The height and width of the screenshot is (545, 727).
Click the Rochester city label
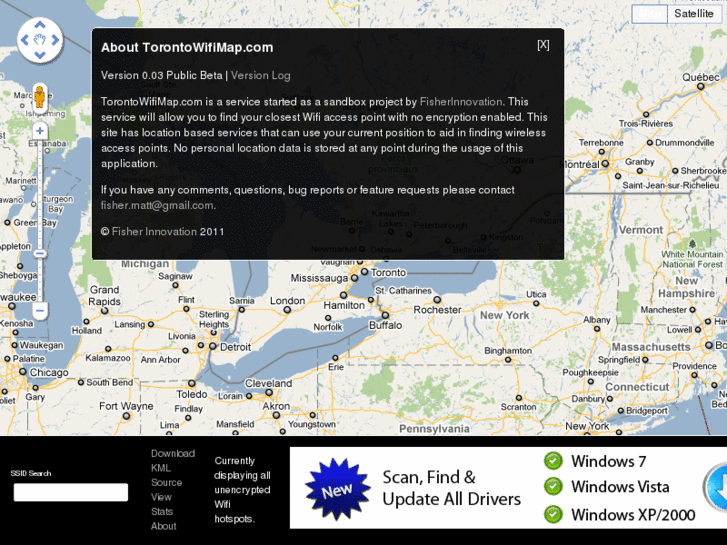437,309
